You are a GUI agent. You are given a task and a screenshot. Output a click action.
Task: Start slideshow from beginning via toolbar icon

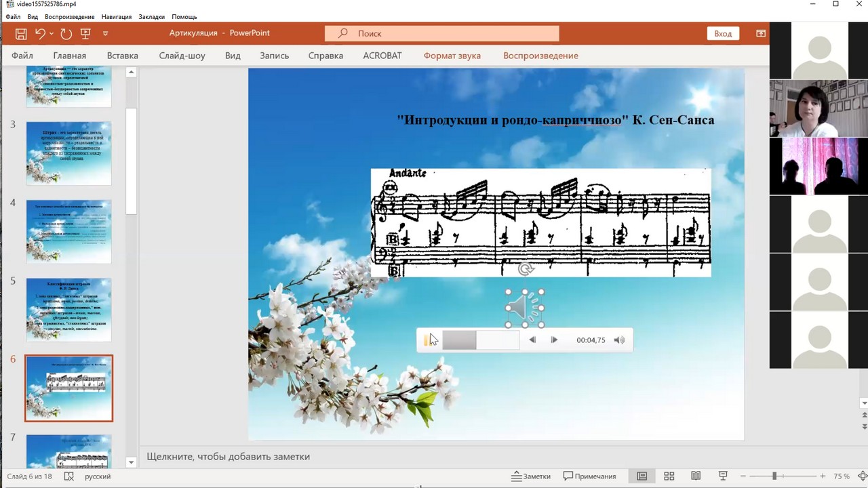pos(85,33)
